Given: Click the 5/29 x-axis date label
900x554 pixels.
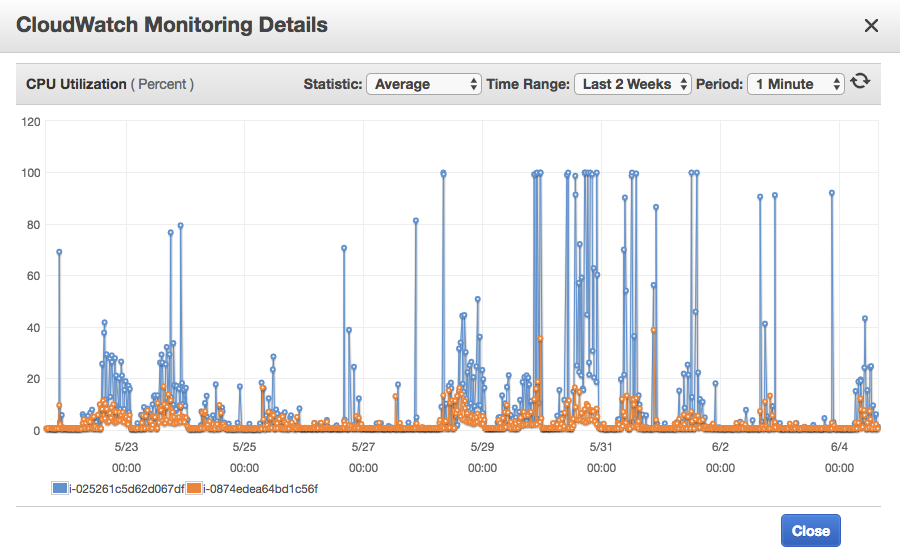Looking at the screenshot, I should point(482,447).
